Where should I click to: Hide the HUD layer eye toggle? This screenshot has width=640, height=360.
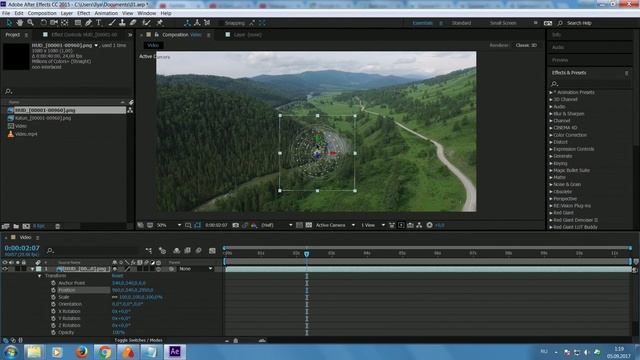click(4, 269)
